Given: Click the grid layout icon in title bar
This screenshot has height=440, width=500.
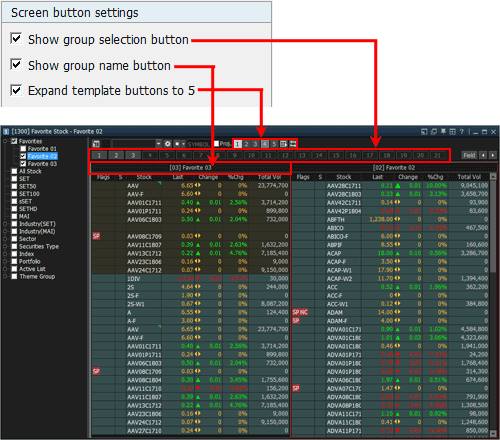Looking at the screenshot, I should click(x=452, y=132).
